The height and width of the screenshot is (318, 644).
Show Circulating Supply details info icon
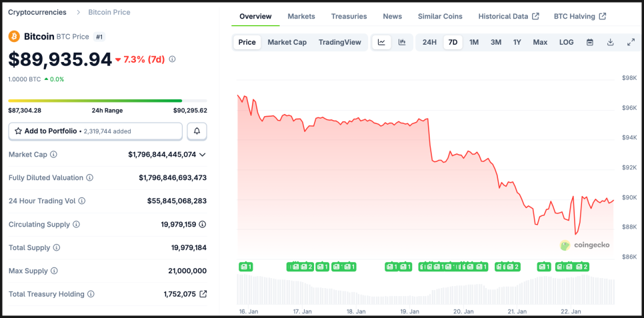pos(76,225)
